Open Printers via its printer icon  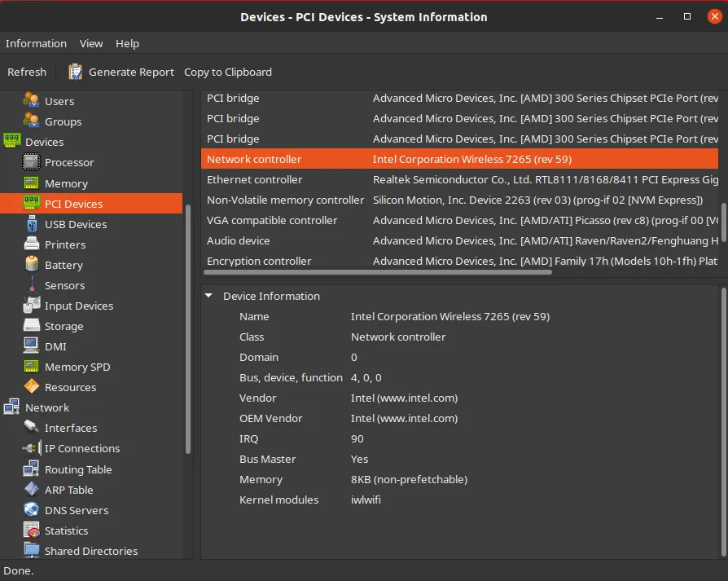[31, 244]
